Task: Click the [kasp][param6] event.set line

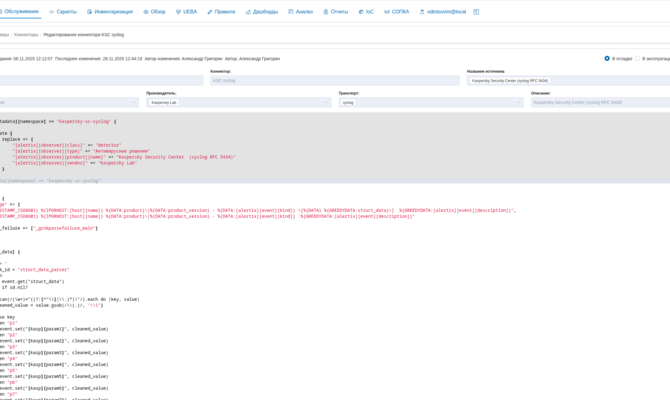Action: click(x=54, y=388)
